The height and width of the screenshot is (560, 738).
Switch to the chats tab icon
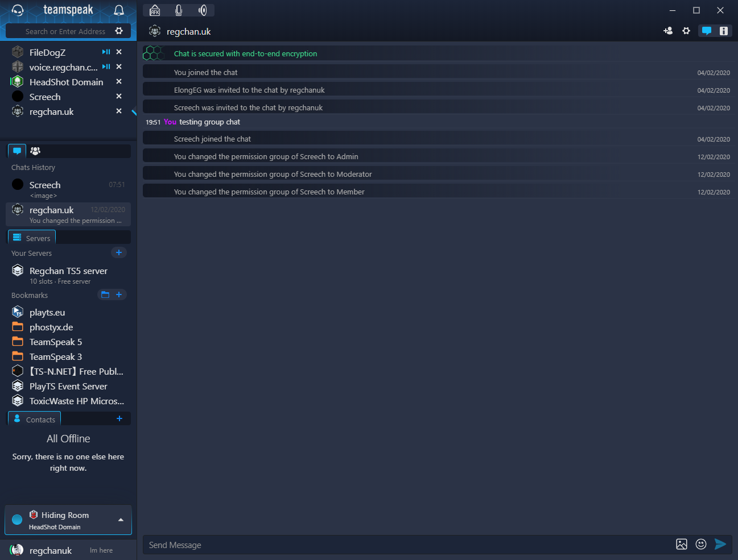(x=17, y=151)
